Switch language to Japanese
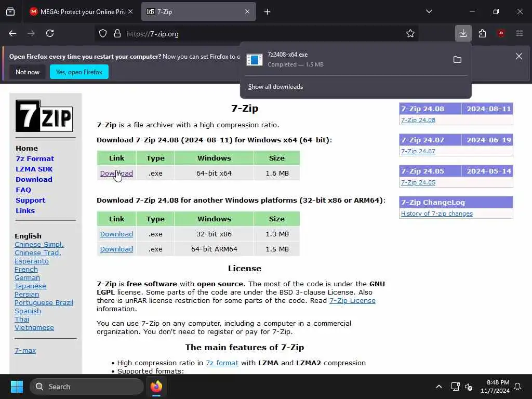The height and width of the screenshot is (399, 532). click(x=30, y=286)
